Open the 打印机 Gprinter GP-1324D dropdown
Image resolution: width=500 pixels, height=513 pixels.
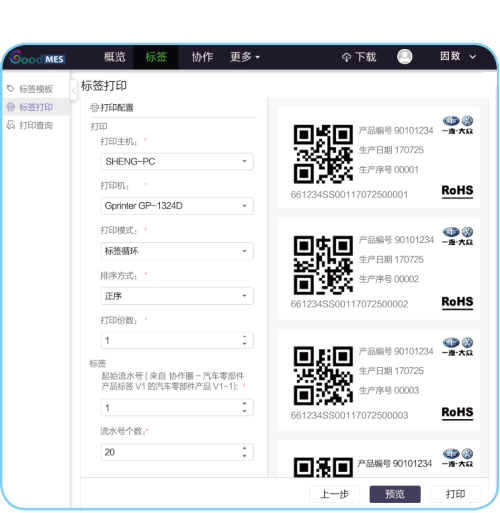[x=177, y=206]
